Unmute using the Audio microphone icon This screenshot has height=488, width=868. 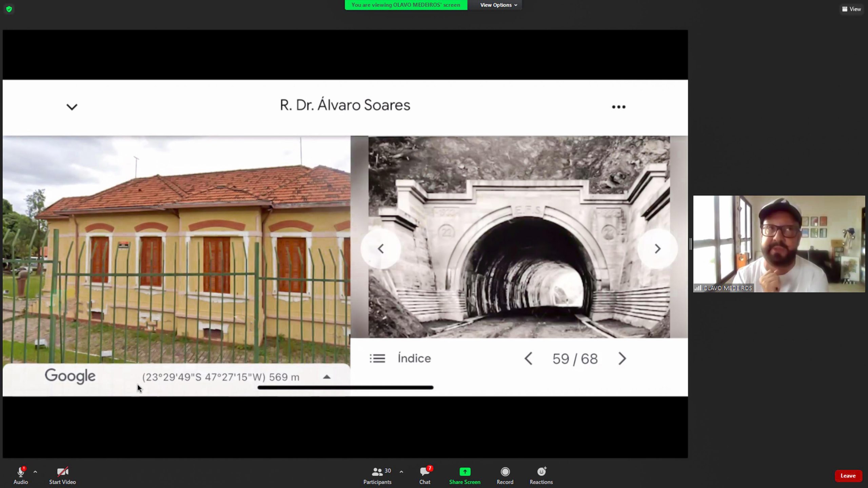pyautogui.click(x=21, y=472)
